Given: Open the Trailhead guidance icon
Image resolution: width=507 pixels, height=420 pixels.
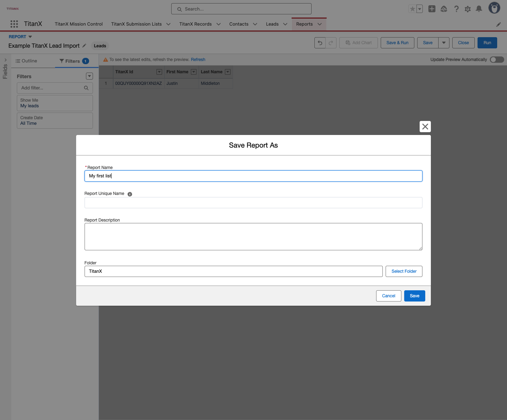Looking at the screenshot, I should (444, 9).
